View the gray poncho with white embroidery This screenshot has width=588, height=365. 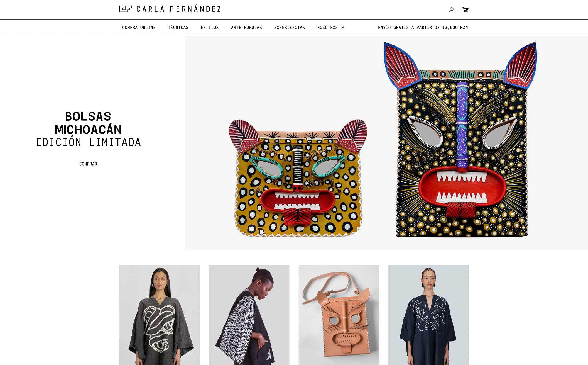coord(160,315)
